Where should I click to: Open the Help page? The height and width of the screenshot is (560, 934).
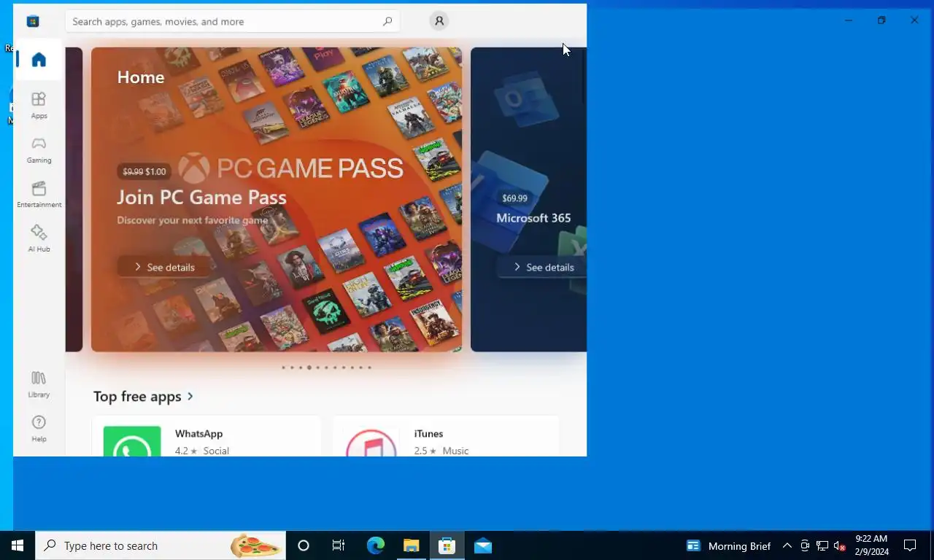(x=39, y=429)
